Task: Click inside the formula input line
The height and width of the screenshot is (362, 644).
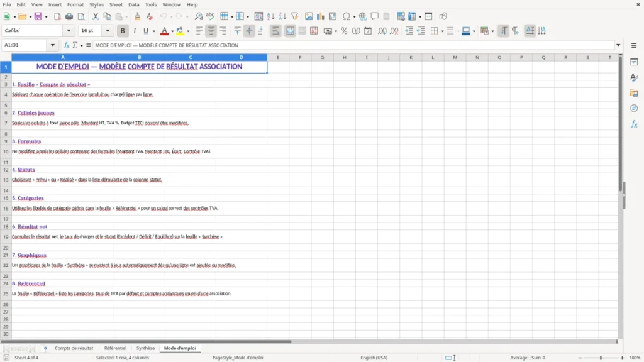Action: click(353, 45)
